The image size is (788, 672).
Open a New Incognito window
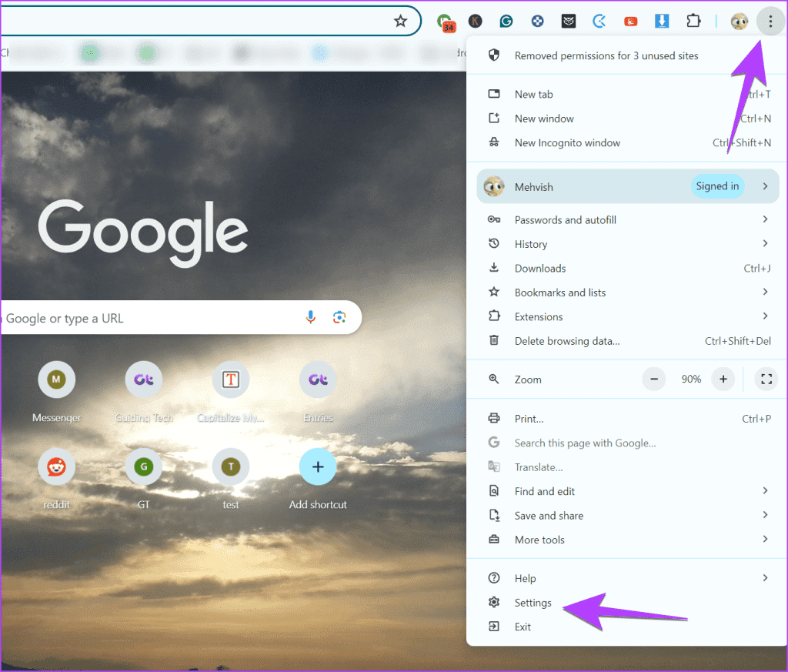[626, 142]
